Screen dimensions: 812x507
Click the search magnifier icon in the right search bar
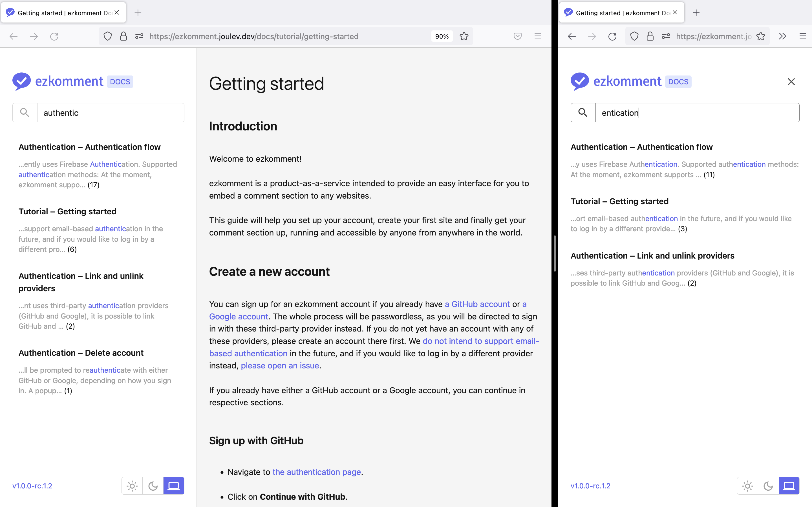582,112
